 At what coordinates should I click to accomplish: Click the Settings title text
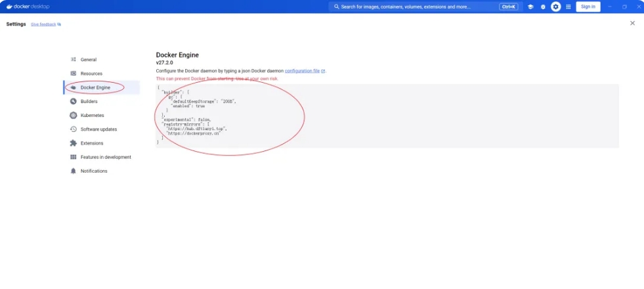(x=16, y=24)
